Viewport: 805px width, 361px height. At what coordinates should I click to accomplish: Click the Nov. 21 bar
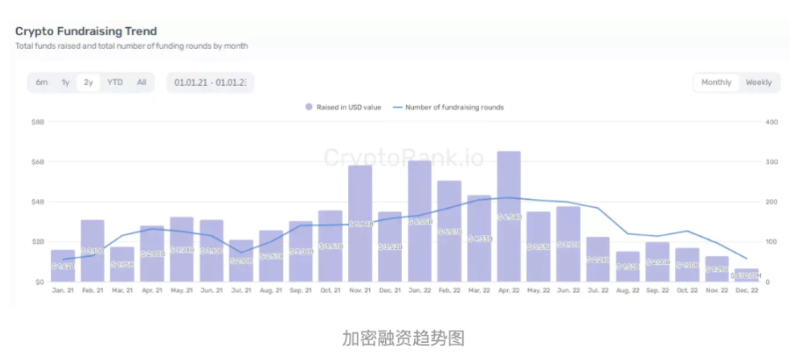coord(360,223)
